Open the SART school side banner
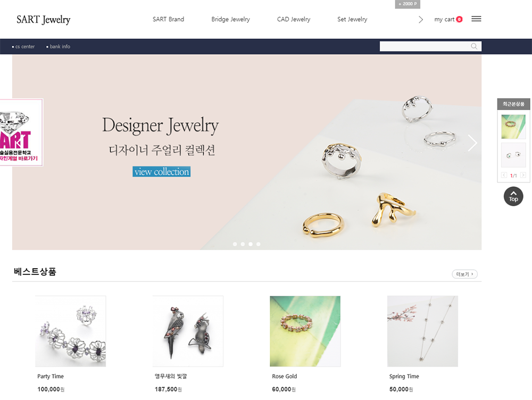 [x=21, y=132]
